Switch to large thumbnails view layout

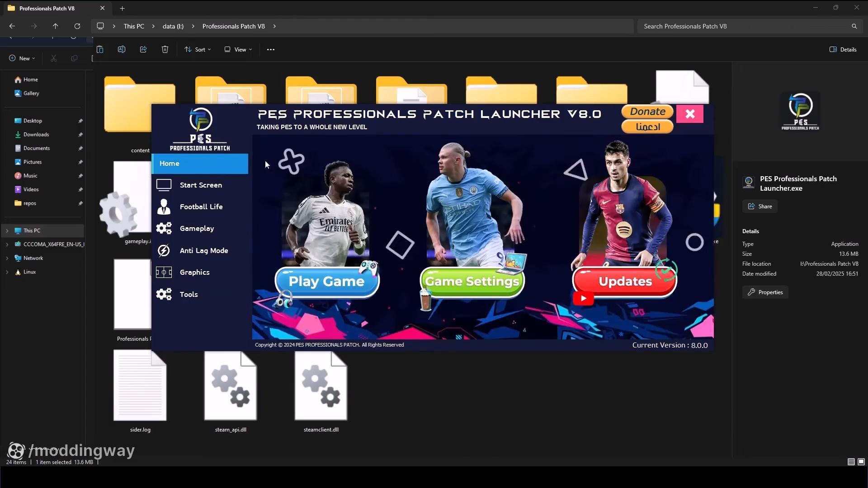pyautogui.click(x=861, y=462)
